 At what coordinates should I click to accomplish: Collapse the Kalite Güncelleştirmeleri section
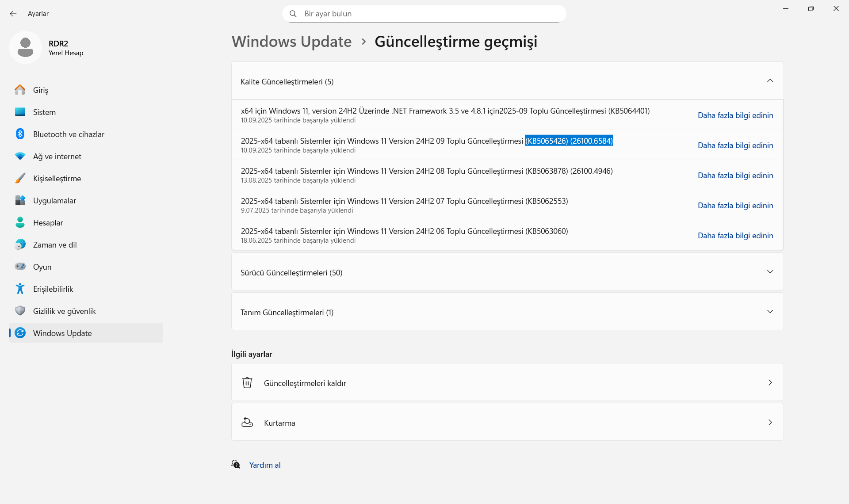[x=770, y=80]
